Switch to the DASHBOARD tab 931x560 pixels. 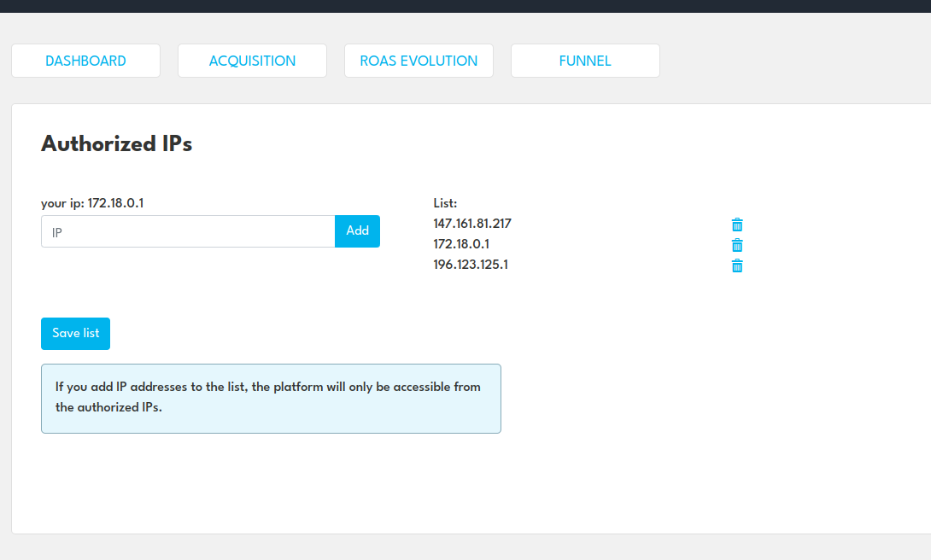tap(85, 61)
